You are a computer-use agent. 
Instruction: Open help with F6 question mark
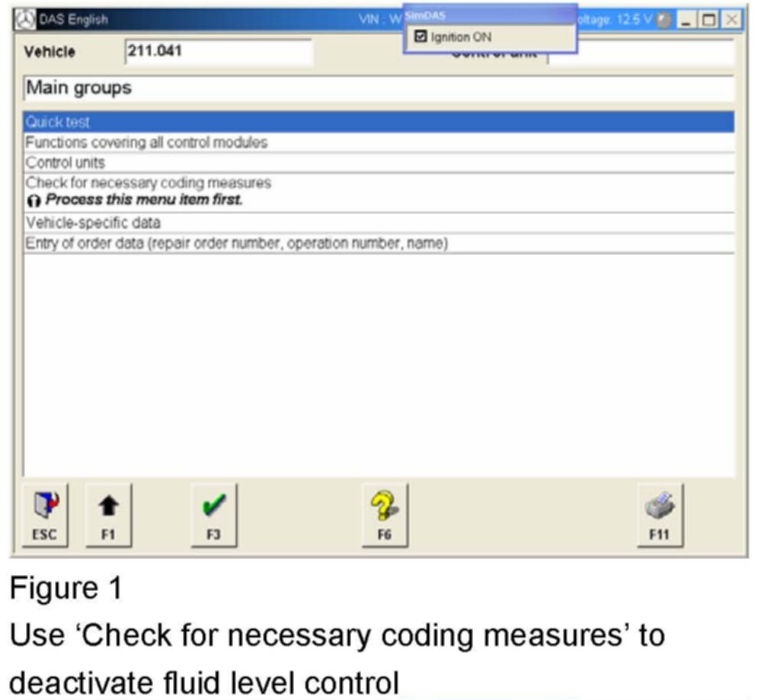click(384, 514)
